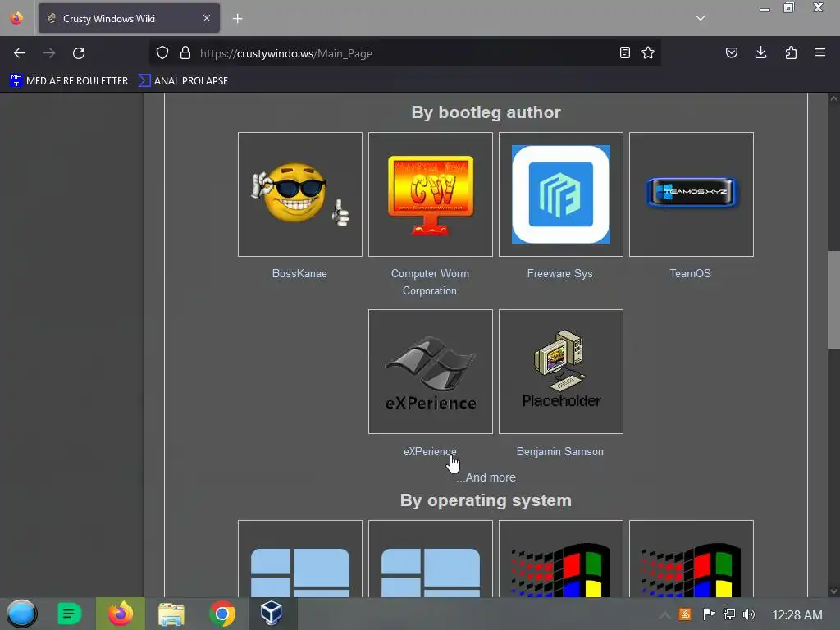Open the downloads panel
840x630 pixels.
760,53
